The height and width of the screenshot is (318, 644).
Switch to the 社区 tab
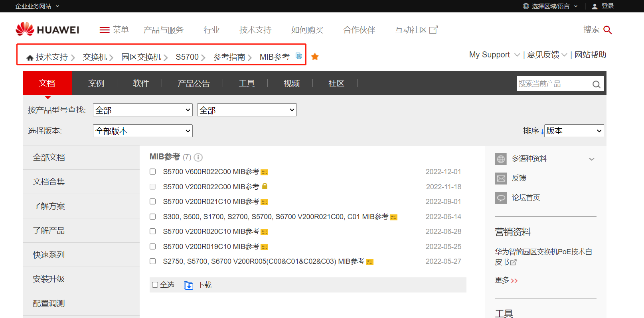[x=336, y=83]
